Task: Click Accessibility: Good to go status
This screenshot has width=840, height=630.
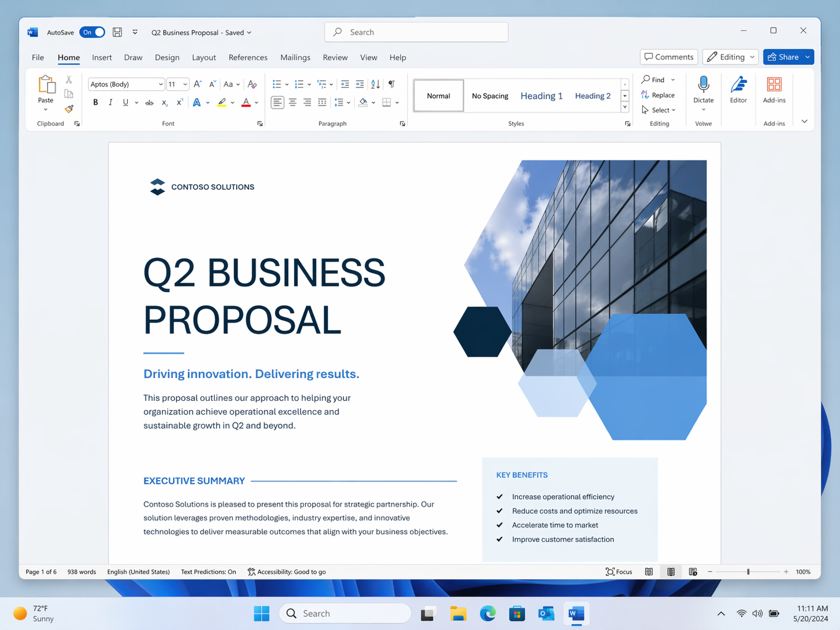Action: (287, 572)
